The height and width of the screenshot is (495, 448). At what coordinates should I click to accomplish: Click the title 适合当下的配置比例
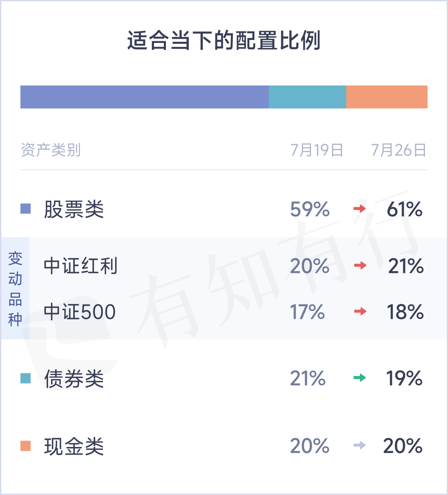[x=224, y=41]
